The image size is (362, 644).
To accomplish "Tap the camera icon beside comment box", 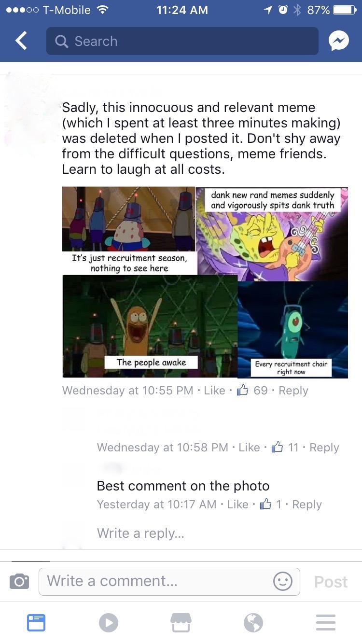I will tap(19, 582).
